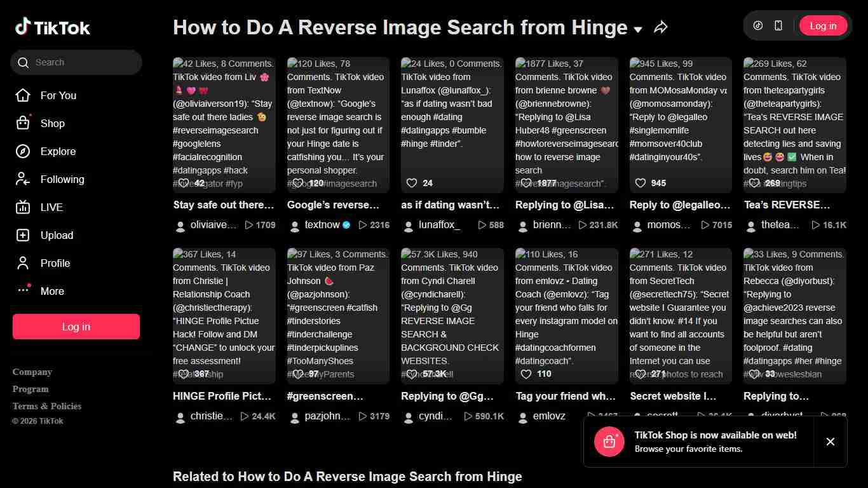
Task: Open the TikTok Shop sidebar item
Action: point(52,123)
